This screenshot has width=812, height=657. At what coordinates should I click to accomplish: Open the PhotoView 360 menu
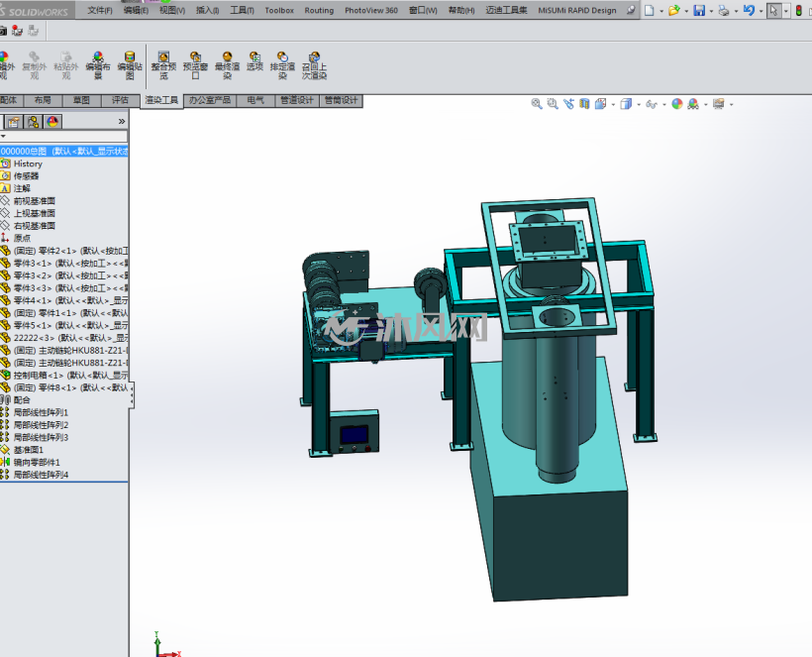pyautogui.click(x=371, y=10)
